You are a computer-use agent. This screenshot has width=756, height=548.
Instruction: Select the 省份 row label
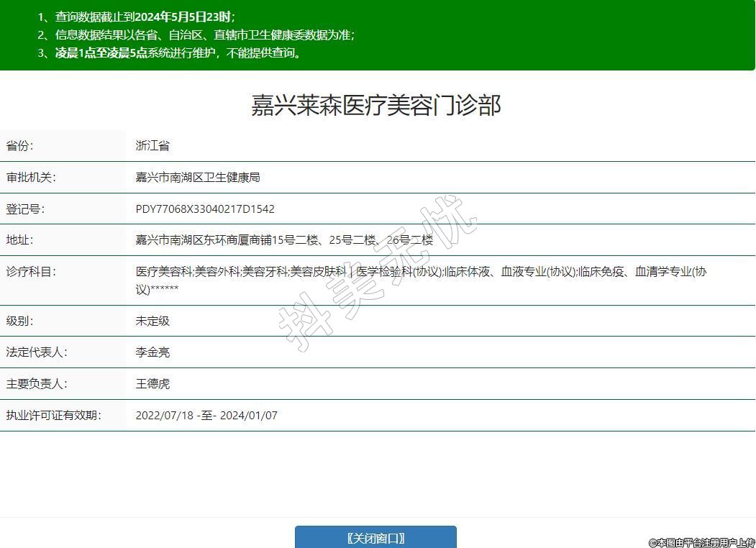(20, 145)
